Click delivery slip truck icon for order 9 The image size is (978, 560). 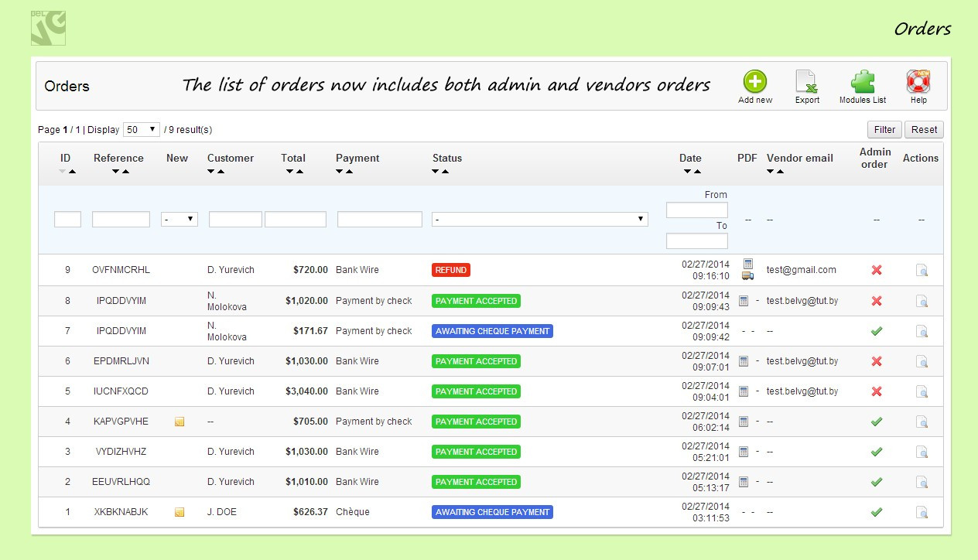point(747,275)
